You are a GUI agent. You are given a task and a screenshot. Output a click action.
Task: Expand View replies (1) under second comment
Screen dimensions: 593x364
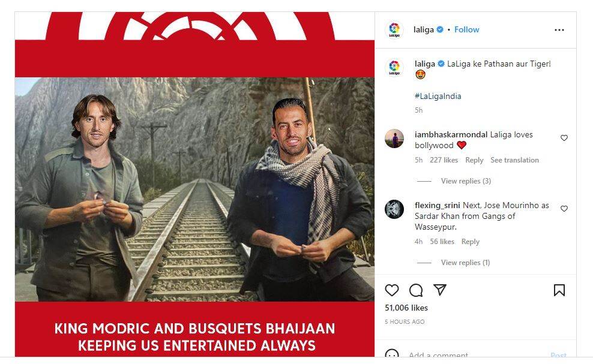(465, 263)
